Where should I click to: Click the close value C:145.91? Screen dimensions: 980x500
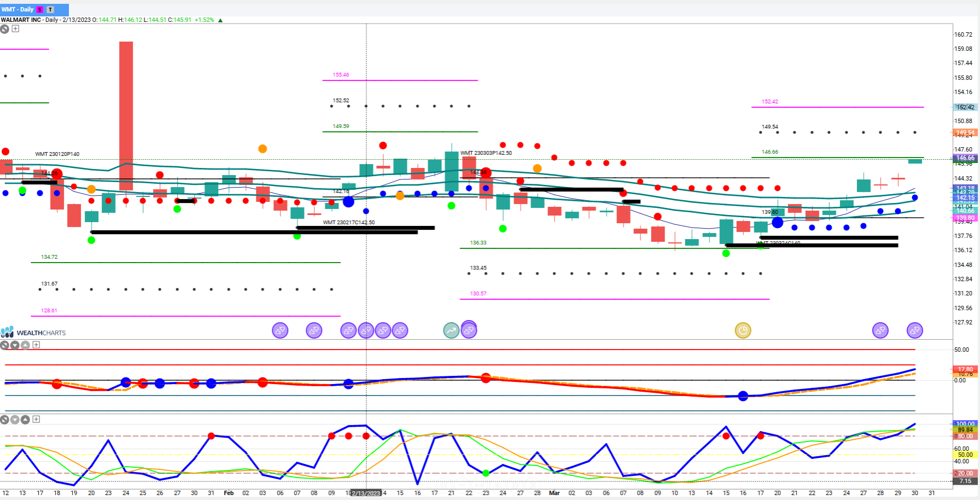tap(179, 20)
